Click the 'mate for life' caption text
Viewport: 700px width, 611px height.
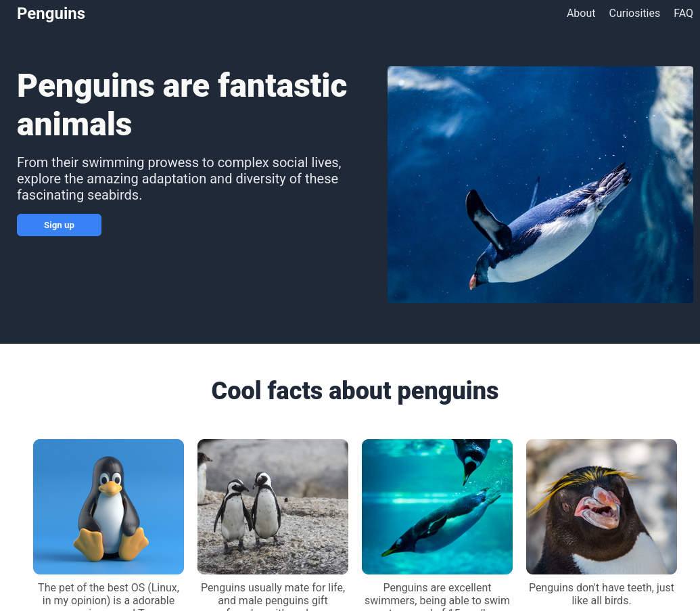tap(273, 596)
